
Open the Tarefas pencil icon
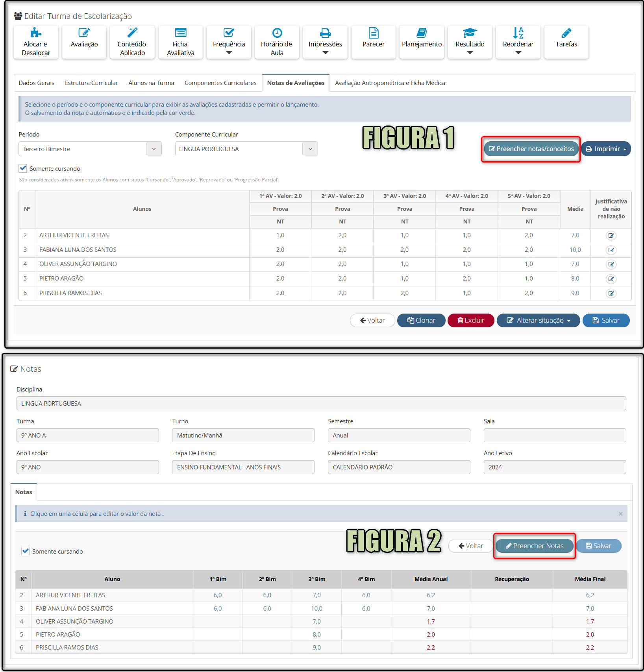click(566, 33)
